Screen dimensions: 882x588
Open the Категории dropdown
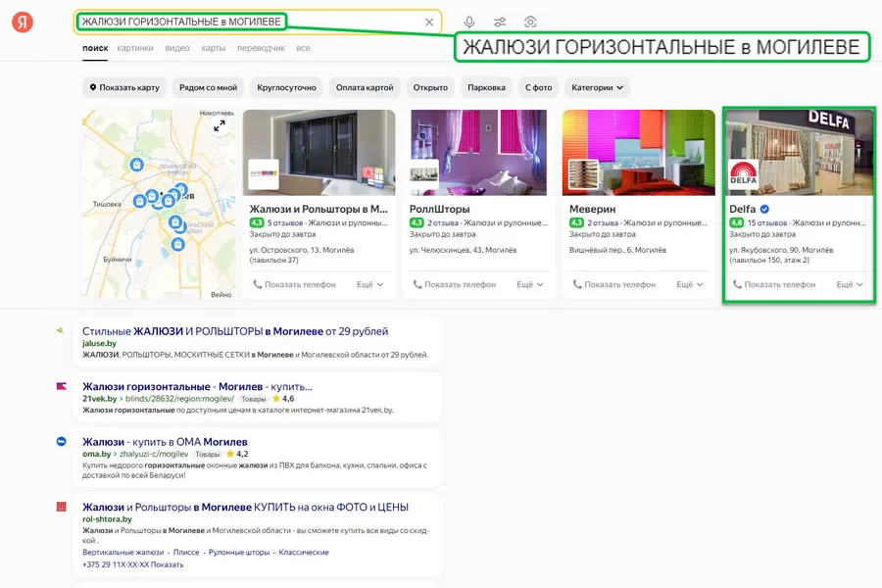click(598, 87)
